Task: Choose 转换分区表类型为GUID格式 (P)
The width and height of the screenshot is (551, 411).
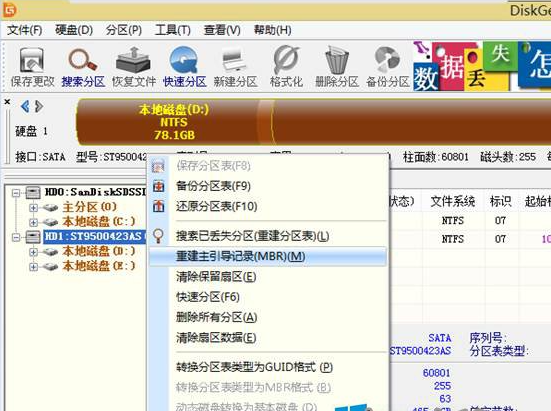Action: click(x=268, y=367)
